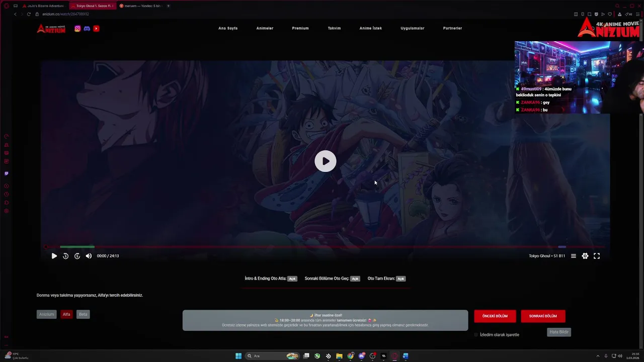Screen dimensions: 644x362
Task: Switch to the meruem Yandex tab
Action: pos(141,6)
